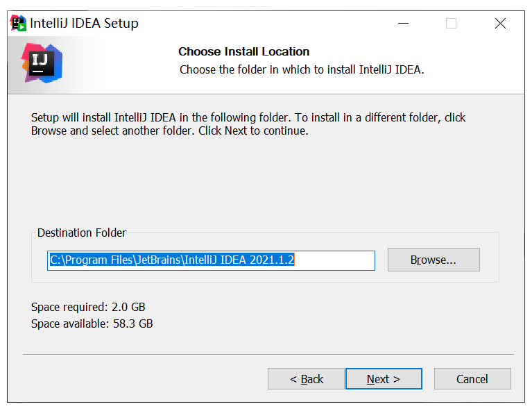Focus the Destination Folder path field
532x420 pixels.
[x=211, y=260]
